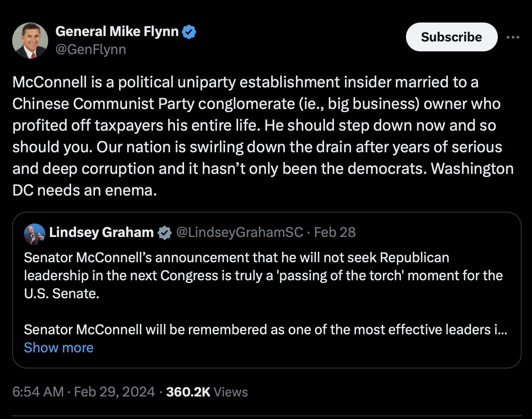Click the blue verified badge beside Flynn's name
Screen dimensions: 532x419
[189, 32]
